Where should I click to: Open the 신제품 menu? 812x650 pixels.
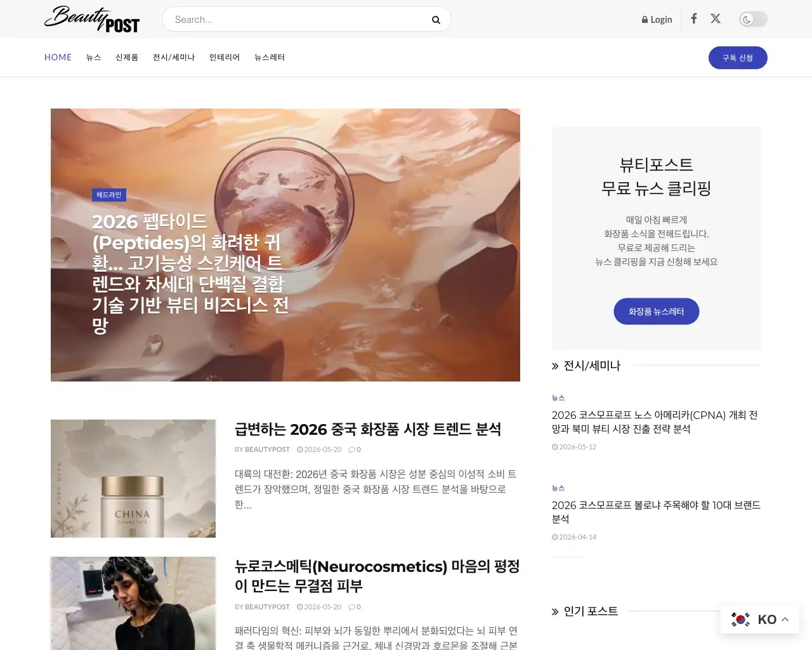click(x=127, y=57)
